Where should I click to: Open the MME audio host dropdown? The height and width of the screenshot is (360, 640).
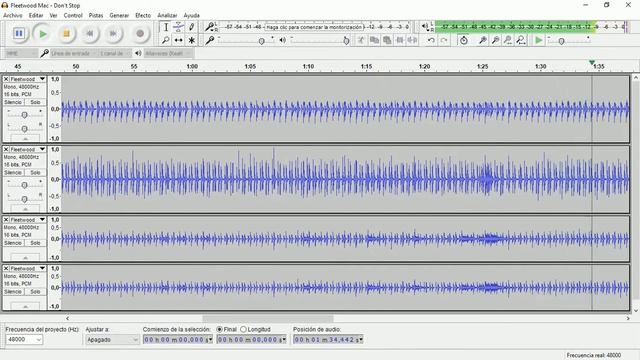tap(21, 53)
